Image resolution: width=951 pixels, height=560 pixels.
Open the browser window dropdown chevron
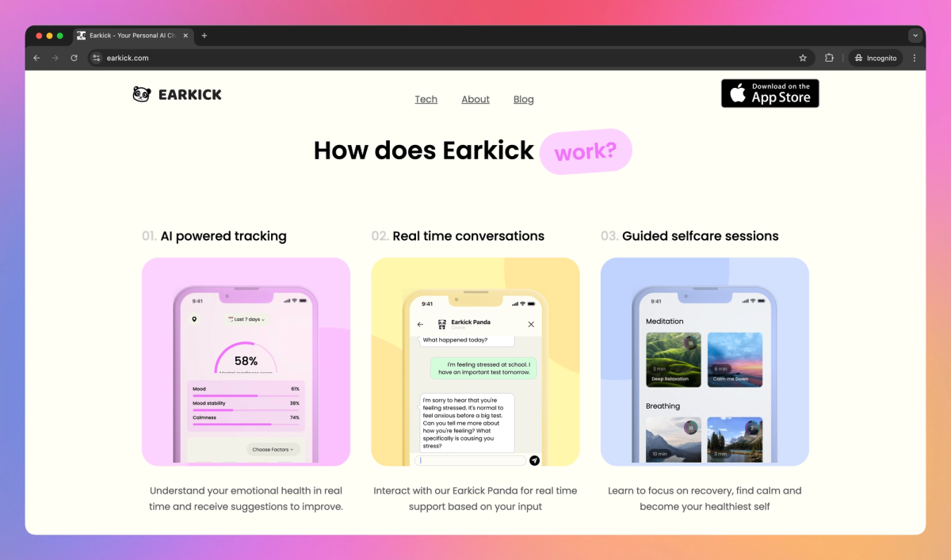[915, 35]
